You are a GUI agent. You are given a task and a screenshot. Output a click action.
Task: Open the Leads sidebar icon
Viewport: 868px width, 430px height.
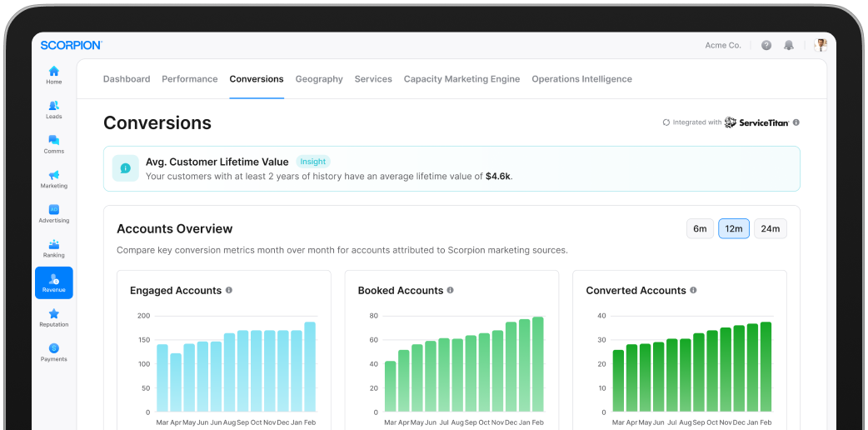(x=53, y=109)
